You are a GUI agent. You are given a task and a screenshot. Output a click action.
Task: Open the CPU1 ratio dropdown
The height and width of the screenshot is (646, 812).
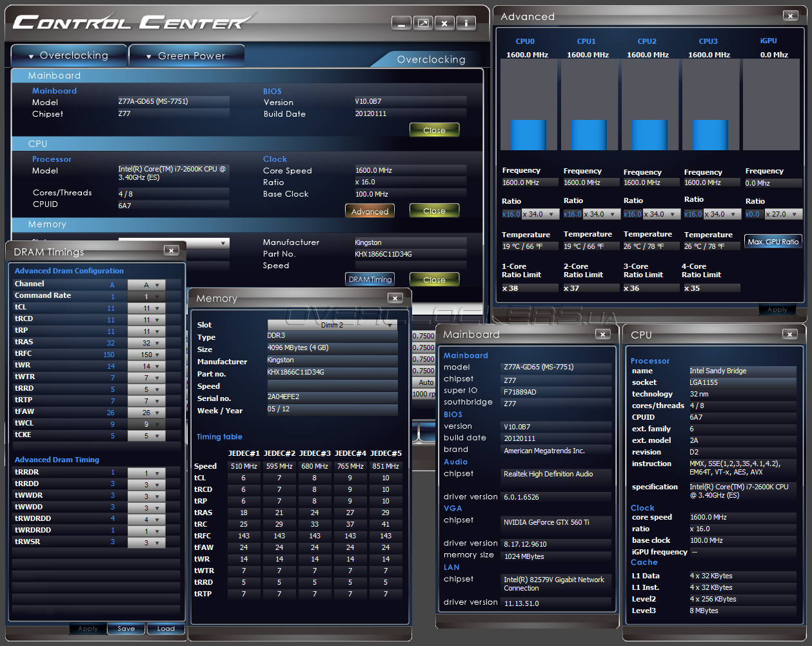pyautogui.click(x=601, y=214)
